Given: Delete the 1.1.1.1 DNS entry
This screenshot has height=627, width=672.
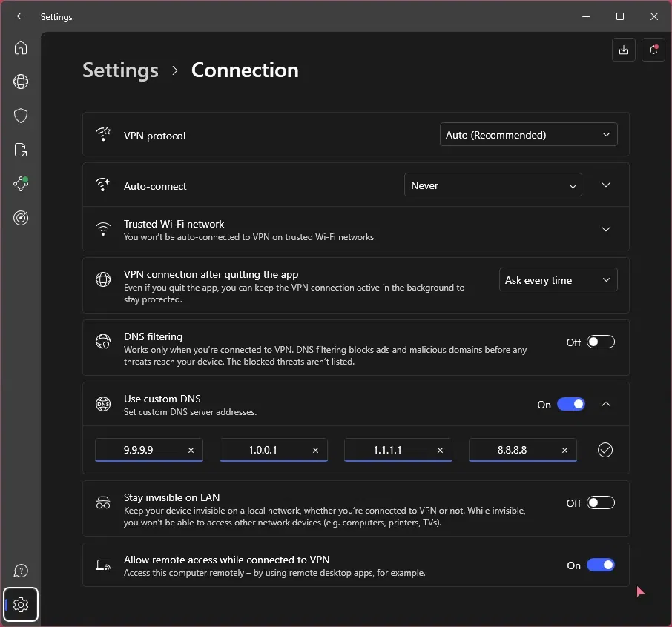Looking at the screenshot, I should pyautogui.click(x=440, y=450).
